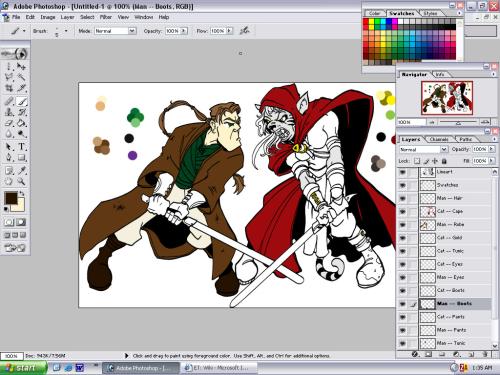The image size is (500, 375).
Task: Open the tool preset picker arrow
Action: click(24, 31)
